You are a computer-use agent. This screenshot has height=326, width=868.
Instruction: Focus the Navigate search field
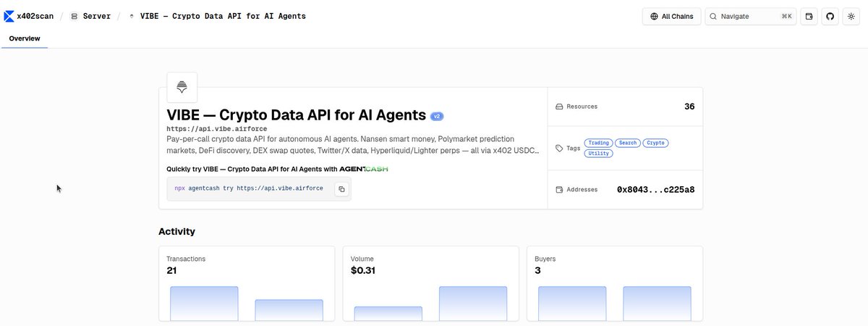(x=751, y=16)
